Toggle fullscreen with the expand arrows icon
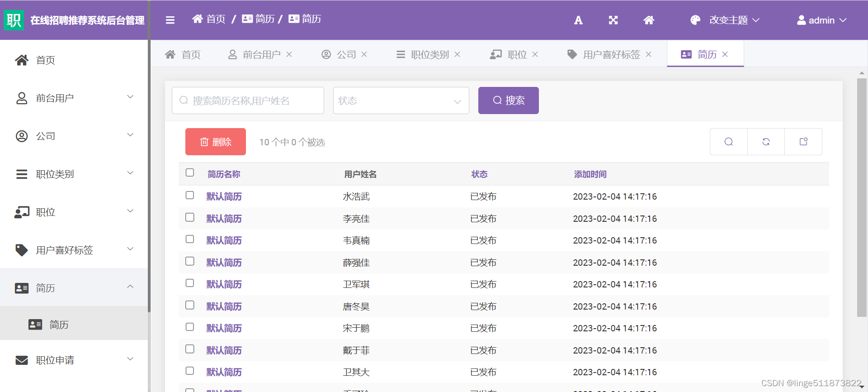The height and width of the screenshot is (392, 868). 613,20
